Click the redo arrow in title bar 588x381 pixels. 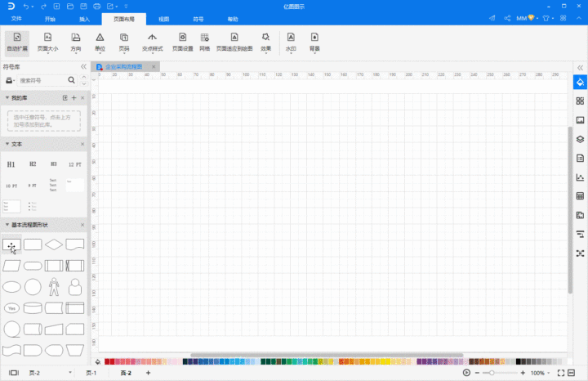coord(43,7)
